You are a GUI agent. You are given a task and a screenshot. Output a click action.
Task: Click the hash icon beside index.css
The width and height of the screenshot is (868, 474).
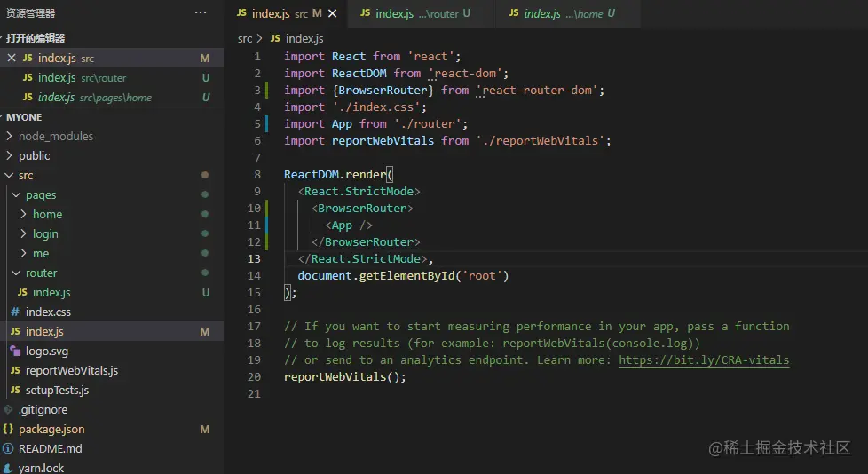(x=15, y=312)
